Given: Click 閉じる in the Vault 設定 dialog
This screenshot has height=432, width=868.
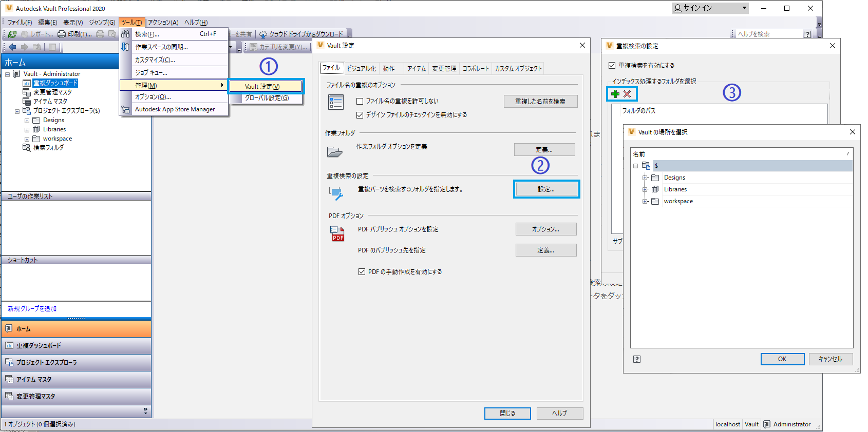Looking at the screenshot, I should click(x=507, y=414).
